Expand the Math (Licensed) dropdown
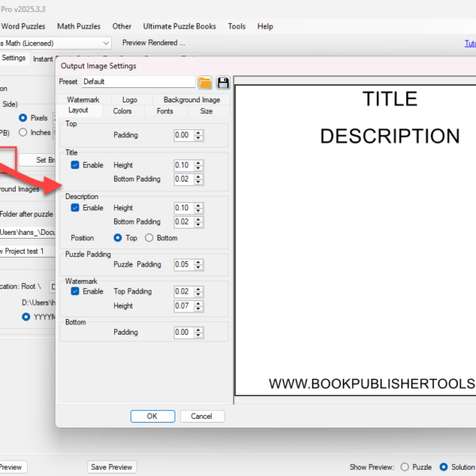The height and width of the screenshot is (476, 476). (106, 43)
